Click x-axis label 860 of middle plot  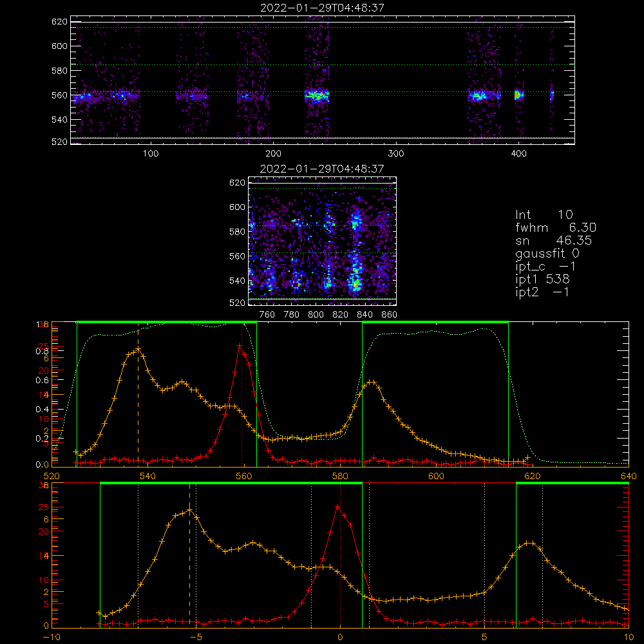pyautogui.click(x=390, y=315)
